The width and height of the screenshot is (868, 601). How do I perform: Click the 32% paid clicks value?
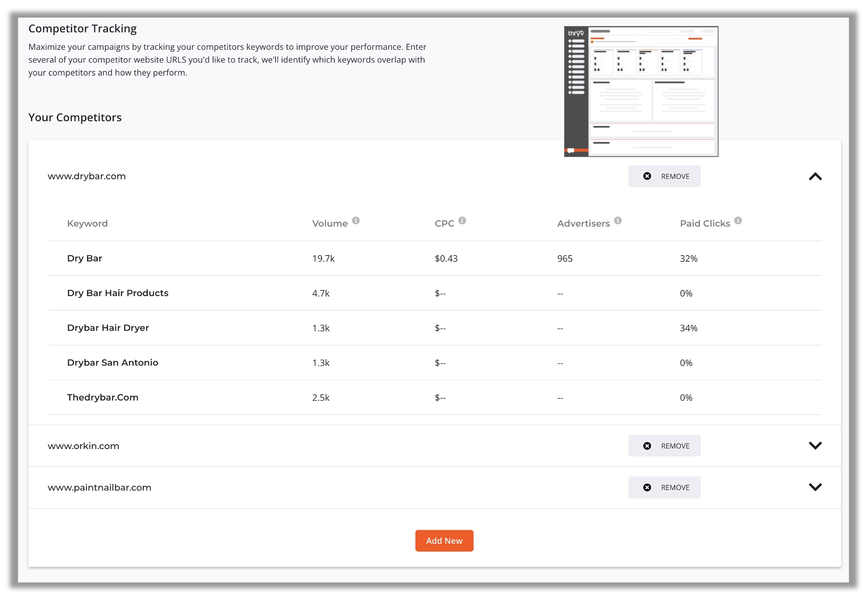(689, 258)
